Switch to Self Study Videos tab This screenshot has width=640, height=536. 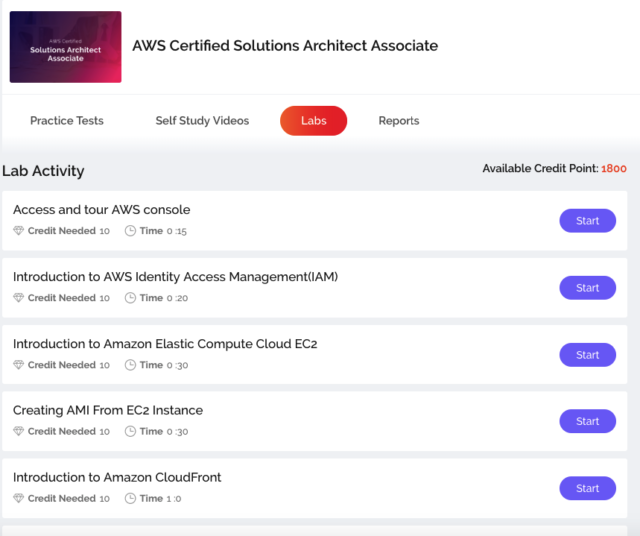coord(202,121)
